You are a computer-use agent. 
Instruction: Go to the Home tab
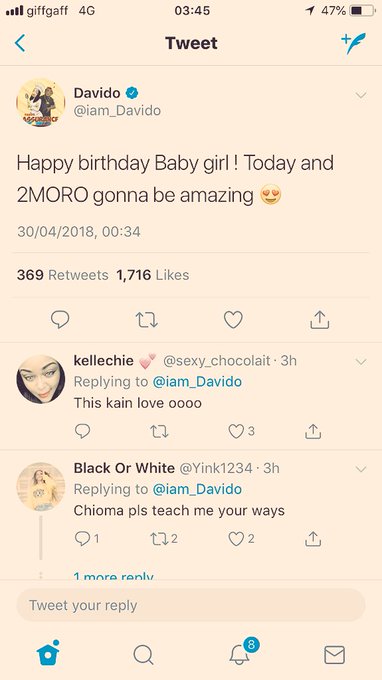pyautogui.click(x=48, y=653)
